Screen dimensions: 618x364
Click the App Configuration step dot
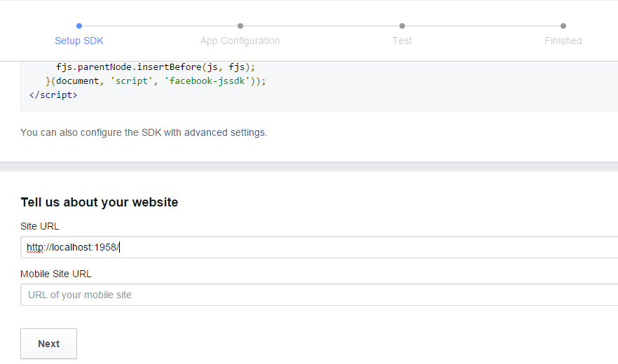pos(240,26)
